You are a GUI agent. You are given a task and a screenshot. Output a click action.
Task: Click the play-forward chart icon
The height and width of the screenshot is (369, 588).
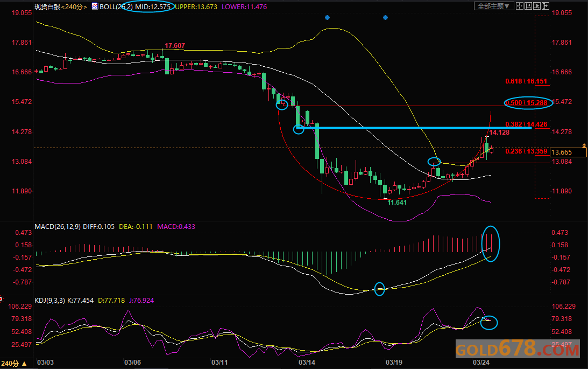tap(537, 6)
